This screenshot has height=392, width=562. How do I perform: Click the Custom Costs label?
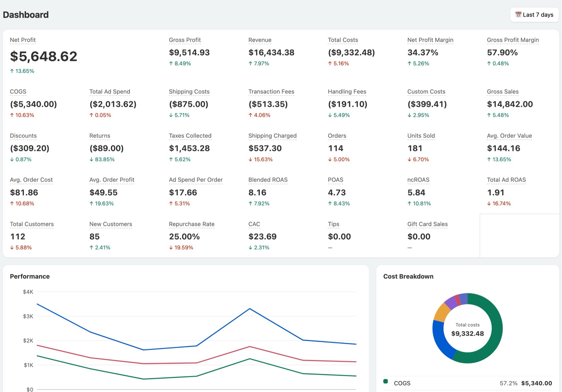426,92
